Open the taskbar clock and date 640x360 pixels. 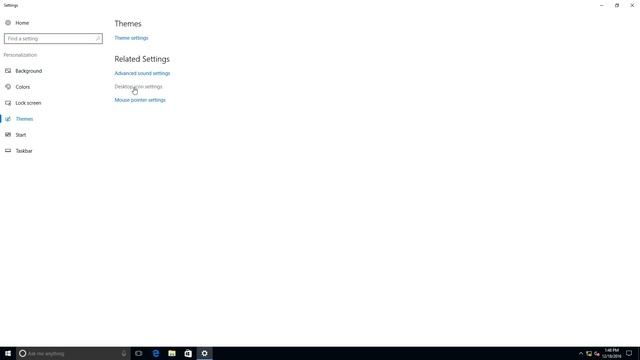(x=611, y=353)
